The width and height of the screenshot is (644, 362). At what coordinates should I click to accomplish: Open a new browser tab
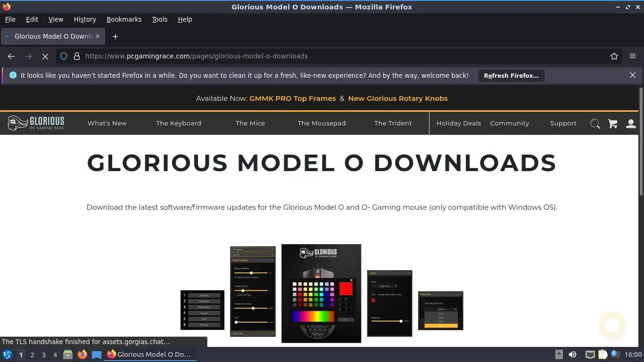click(115, 36)
